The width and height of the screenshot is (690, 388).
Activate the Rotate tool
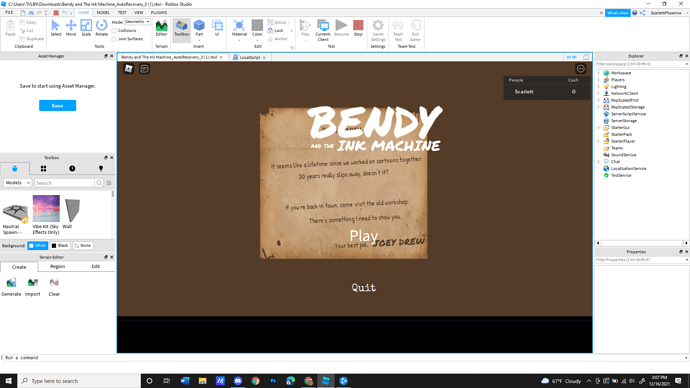pyautogui.click(x=101, y=28)
